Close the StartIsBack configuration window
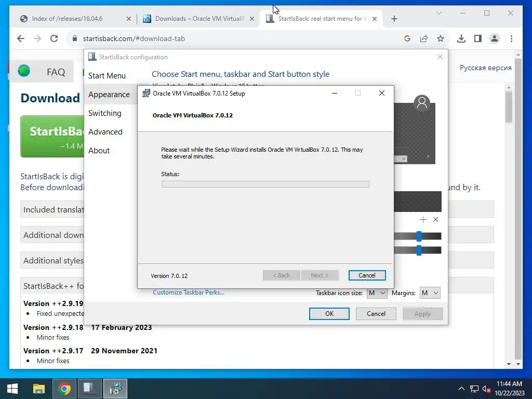 [x=440, y=57]
